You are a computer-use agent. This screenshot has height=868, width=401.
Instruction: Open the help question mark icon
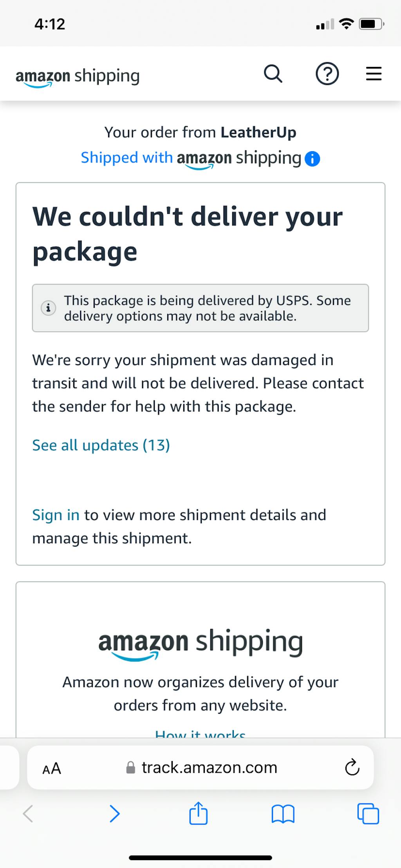coord(327,74)
